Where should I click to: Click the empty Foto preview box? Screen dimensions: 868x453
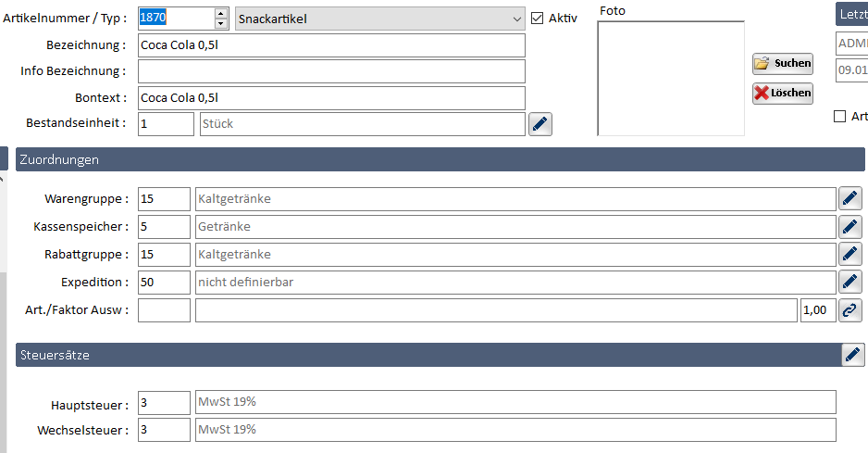(x=670, y=78)
